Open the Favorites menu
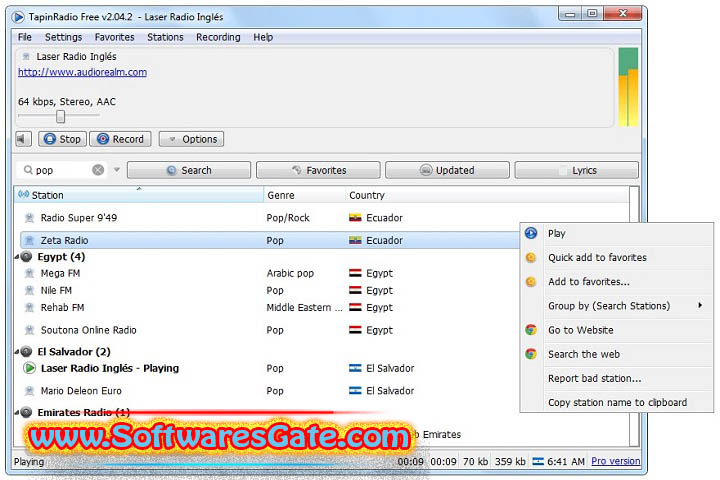The width and height of the screenshot is (720, 480). pos(114,37)
